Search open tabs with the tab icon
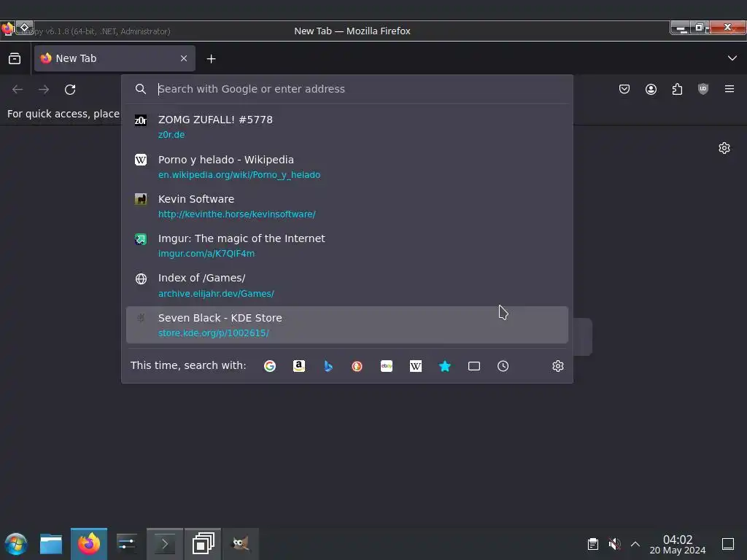747x560 pixels. pos(474,366)
